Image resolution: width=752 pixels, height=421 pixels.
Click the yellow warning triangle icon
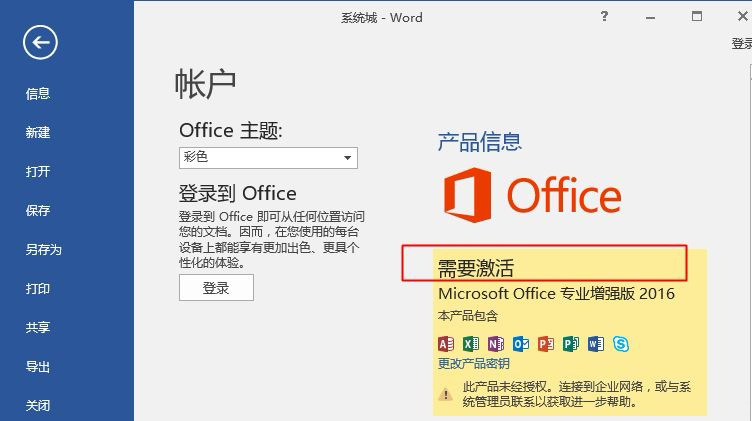coord(446,394)
